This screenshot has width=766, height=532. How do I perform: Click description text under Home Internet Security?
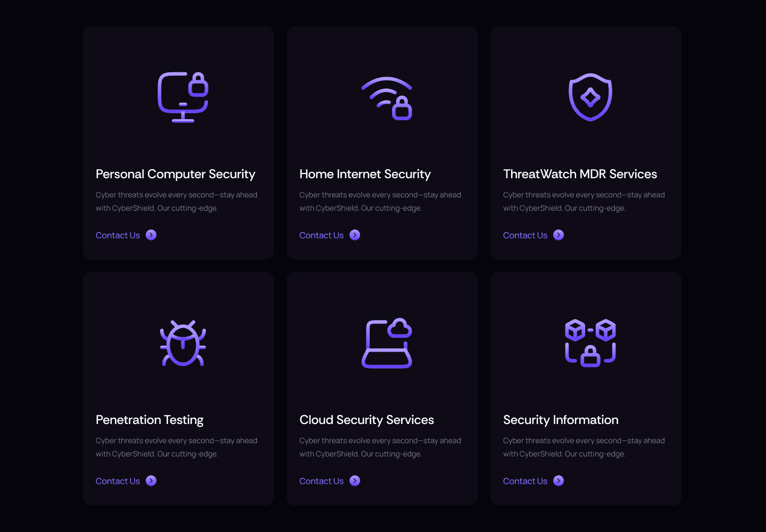[x=380, y=202]
